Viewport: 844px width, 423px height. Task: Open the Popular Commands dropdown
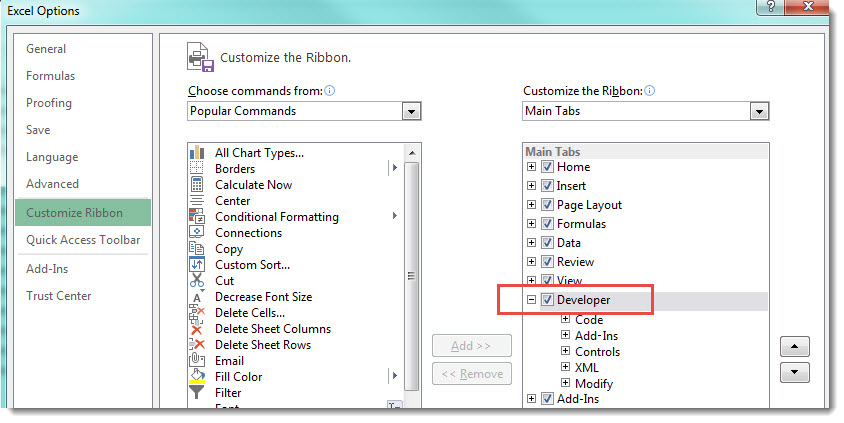pyautogui.click(x=411, y=111)
